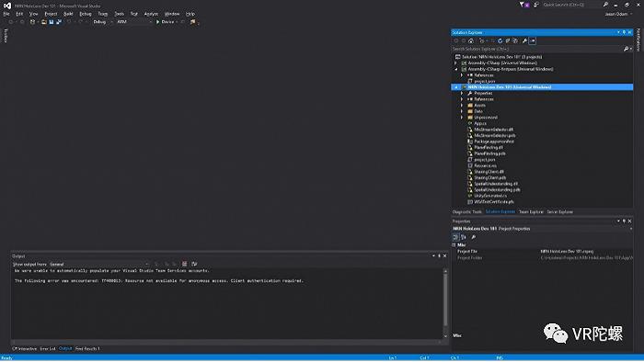644x362 pixels.
Task: Switch to the Team Explorer tab
Action: (531, 212)
